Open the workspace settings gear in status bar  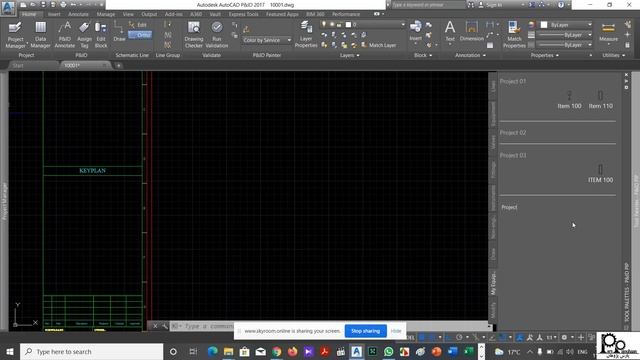(564, 338)
